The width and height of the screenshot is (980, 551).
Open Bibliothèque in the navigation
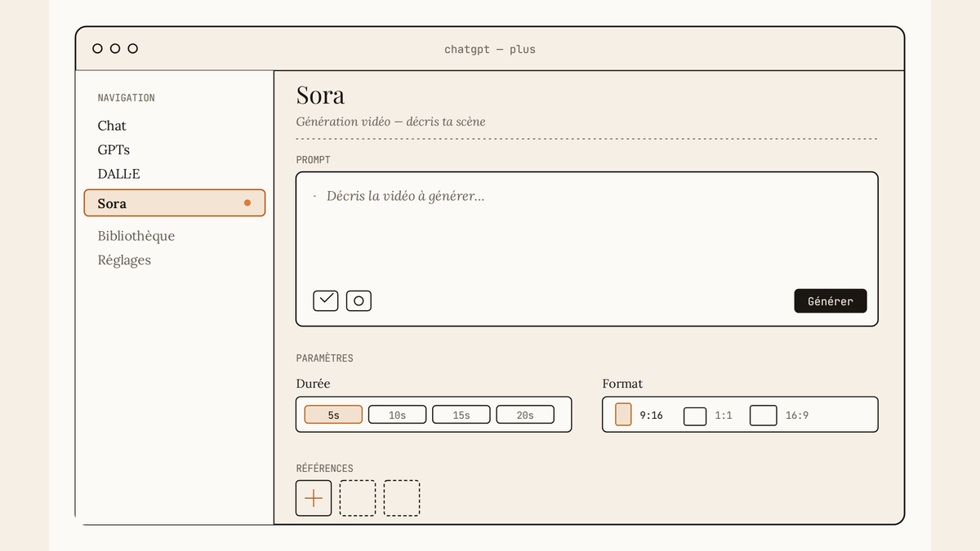(x=136, y=236)
